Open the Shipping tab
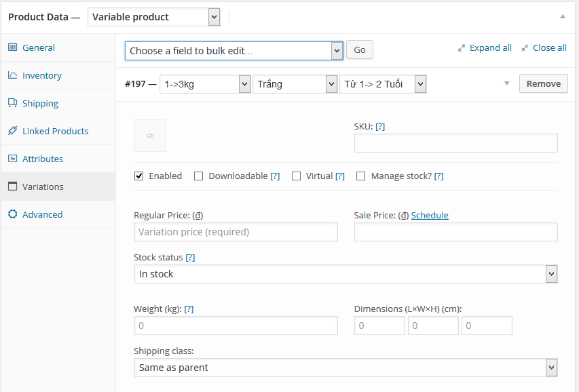This screenshot has height=392, width=579. [40, 103]
